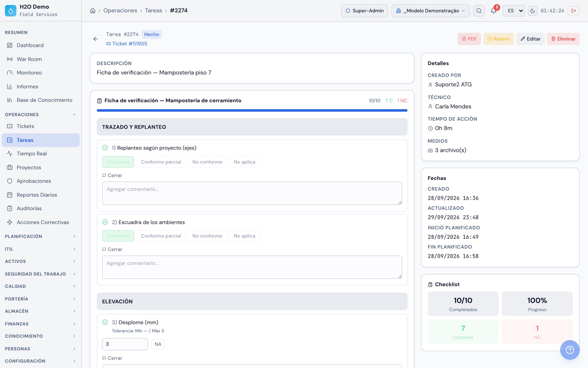Expand the Personas sidebar section
This screenshot has height=368, width=588.
point(40,349)
